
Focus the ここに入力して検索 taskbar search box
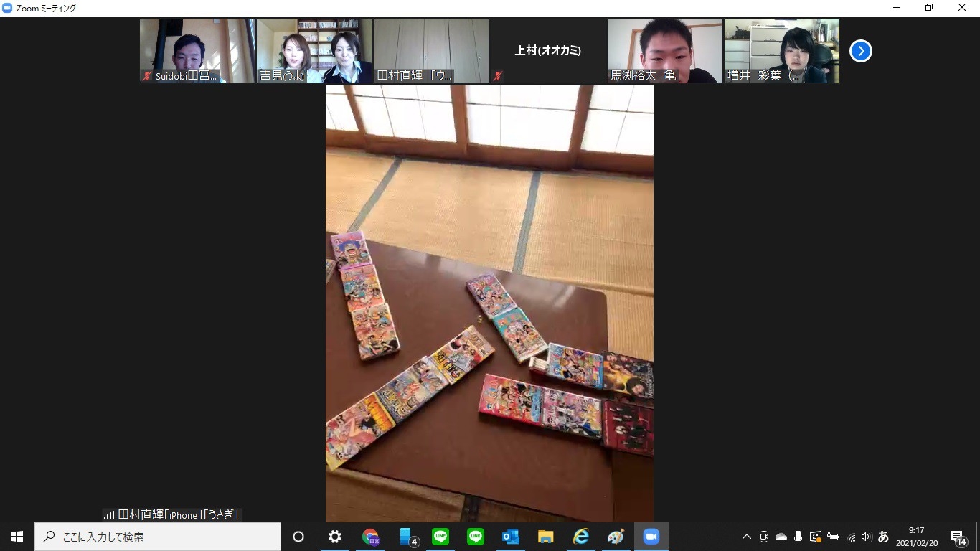[158, 537]
